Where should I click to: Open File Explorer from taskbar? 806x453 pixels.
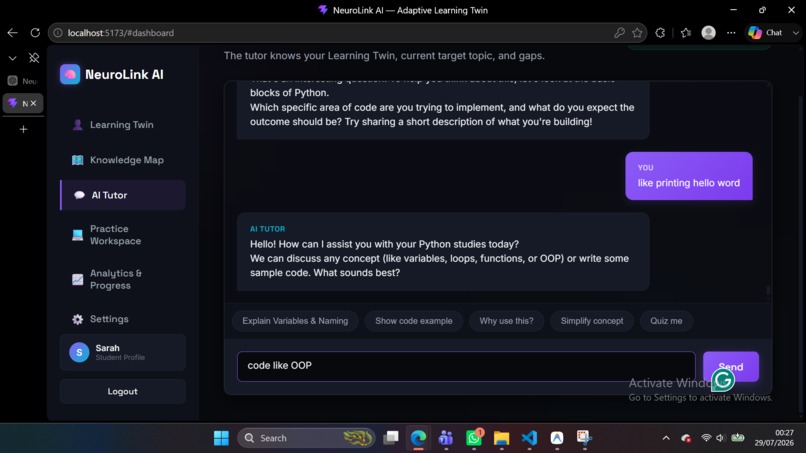501,438
